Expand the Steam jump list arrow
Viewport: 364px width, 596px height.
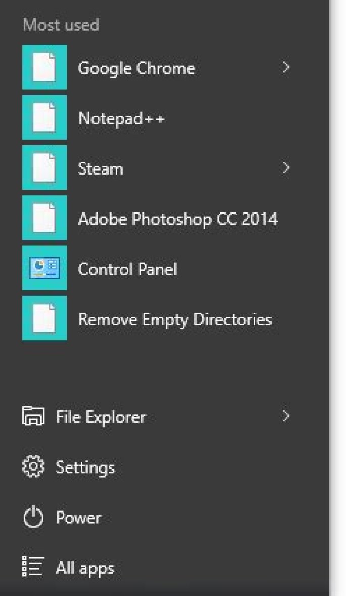(286, 167)
